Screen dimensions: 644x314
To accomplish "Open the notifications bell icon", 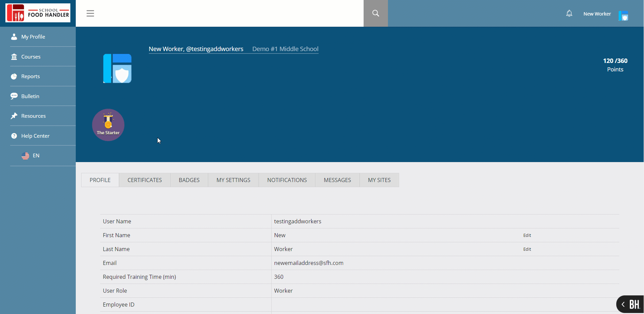I will coord(569,14).
